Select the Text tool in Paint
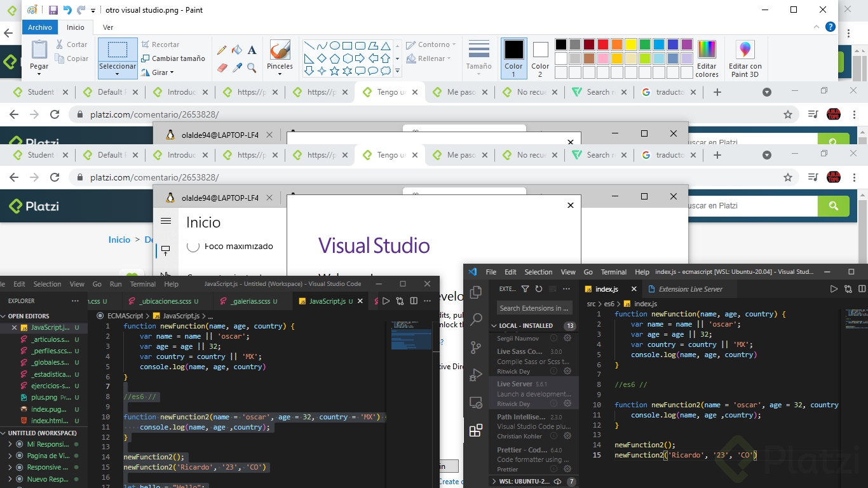Image resolution: width=868 pixels, height=488 pixels. [252, 50]
